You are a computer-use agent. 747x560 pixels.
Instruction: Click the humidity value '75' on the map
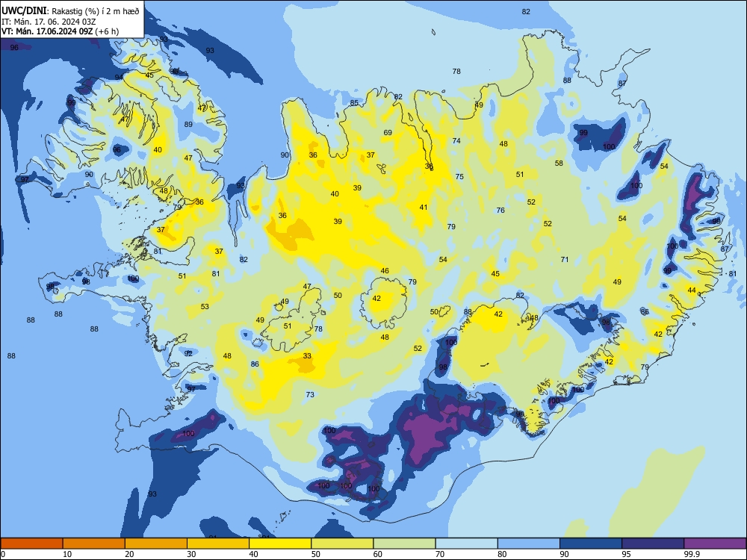click(x=459, y=176)
